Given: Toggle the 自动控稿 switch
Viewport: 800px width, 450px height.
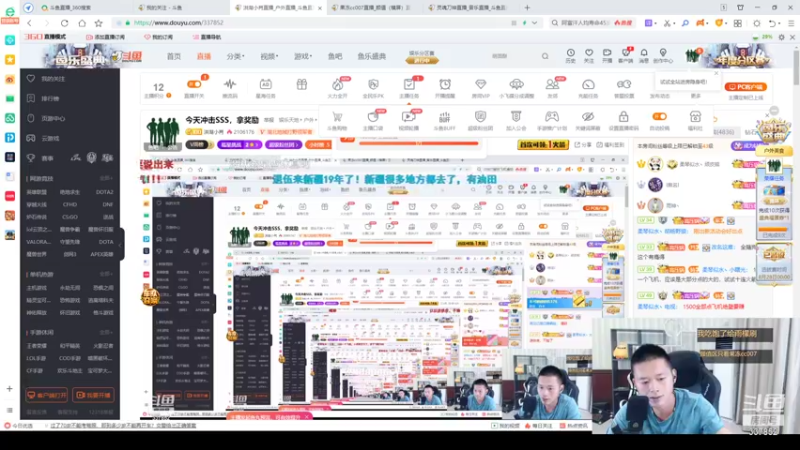Looking at the screenshot, I should pyautogui.click(x=659, y=117).
